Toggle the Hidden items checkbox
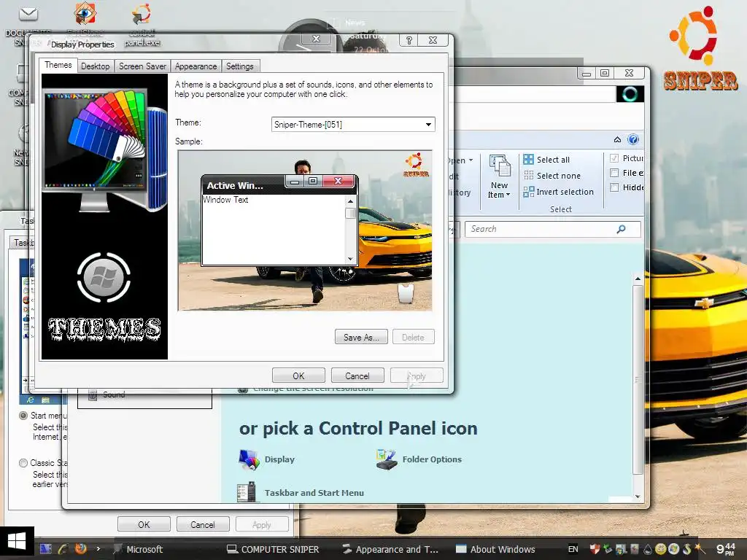 pos(614,187)
